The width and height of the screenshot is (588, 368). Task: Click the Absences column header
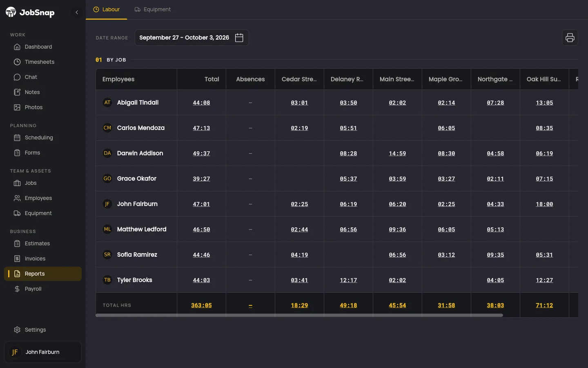[x=250, y=79]
